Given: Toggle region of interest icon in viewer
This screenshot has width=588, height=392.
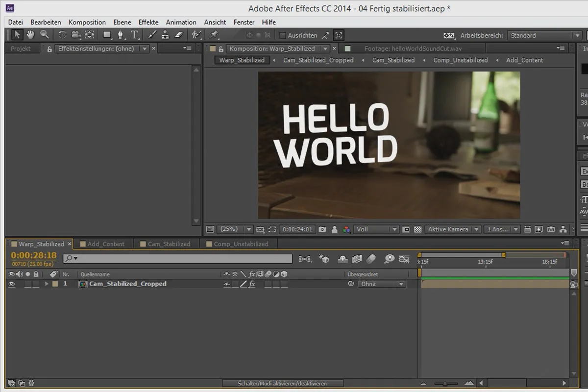Looking at the screenshot, I should click(x=272, y=229).
